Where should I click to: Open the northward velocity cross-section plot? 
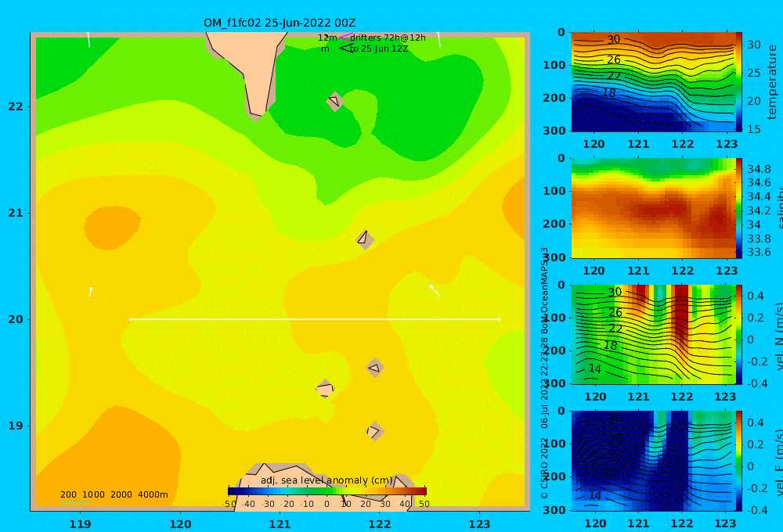click(x=653, y=334)
